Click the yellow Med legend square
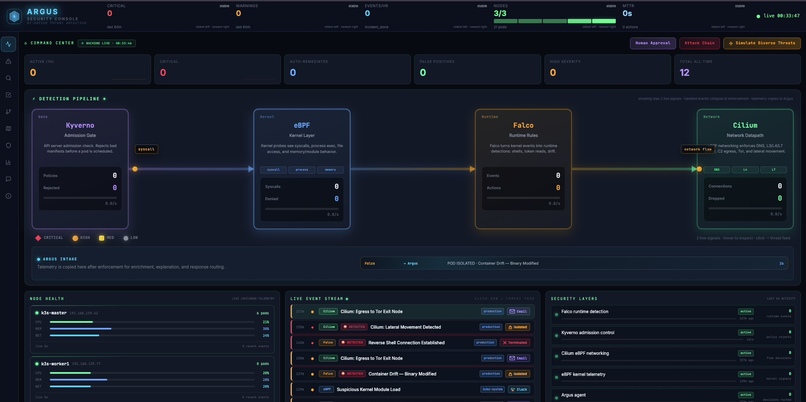The image size is (806, 402). pyautogui.click(x=102, y=238)
